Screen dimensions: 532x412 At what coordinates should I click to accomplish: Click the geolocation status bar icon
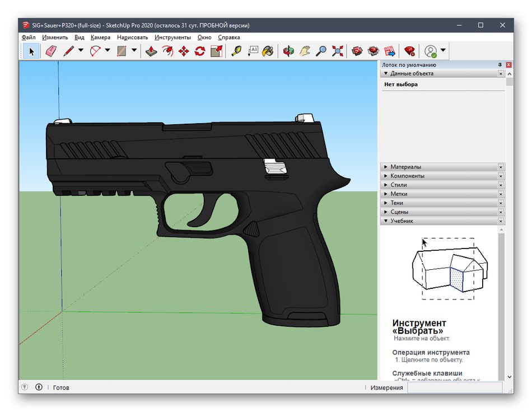(25, 387)
